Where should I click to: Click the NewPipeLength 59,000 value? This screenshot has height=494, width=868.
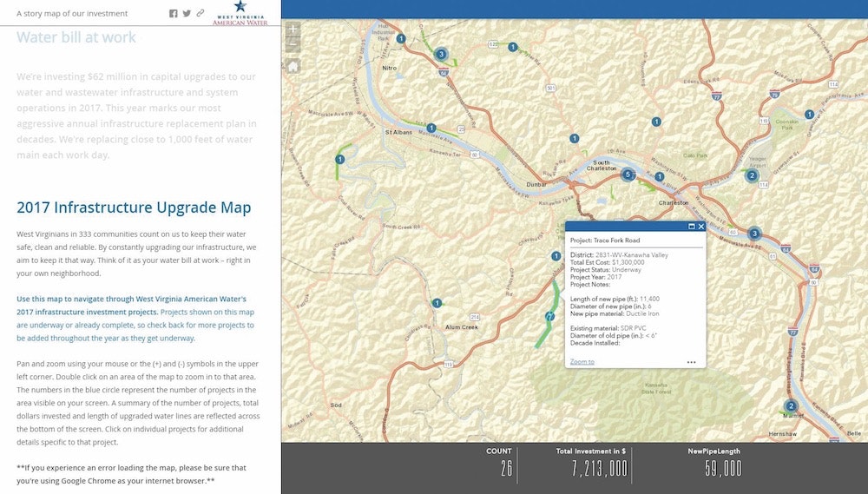tap(723, 469)
